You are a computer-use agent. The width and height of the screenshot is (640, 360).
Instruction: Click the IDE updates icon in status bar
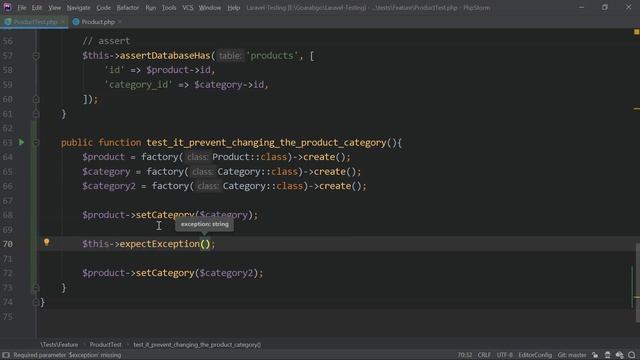(620, 355)
